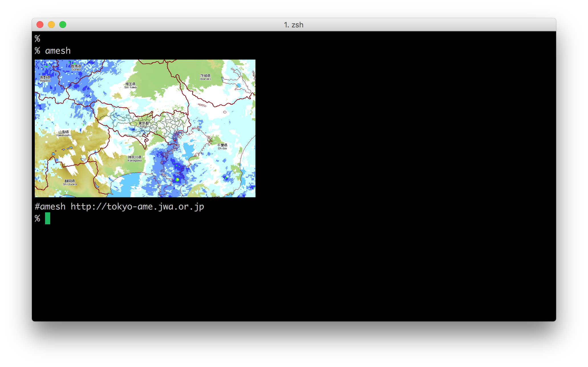
Task: Click the Saitama prefecture label
Action: coord(130,85)
